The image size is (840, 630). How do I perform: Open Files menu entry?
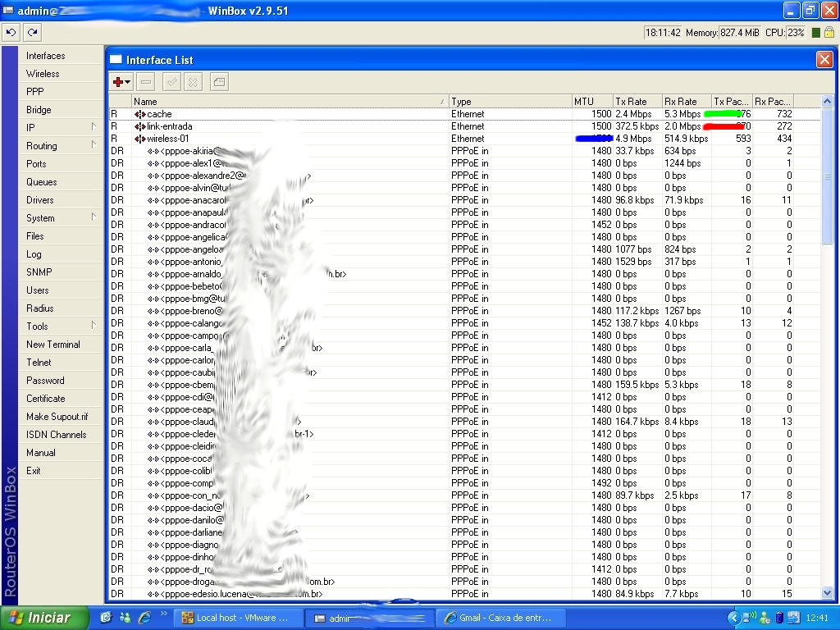tap(61, 235)
